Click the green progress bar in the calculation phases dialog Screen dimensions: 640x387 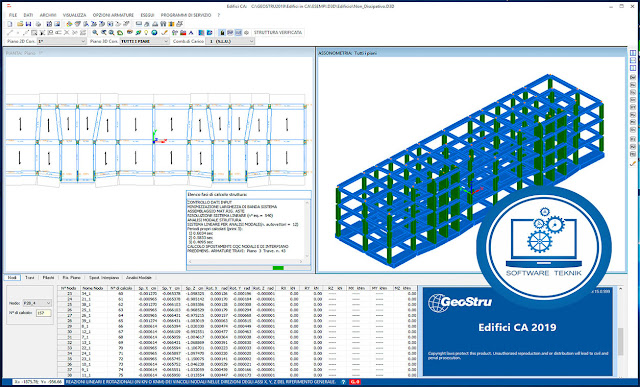(278, 268)
